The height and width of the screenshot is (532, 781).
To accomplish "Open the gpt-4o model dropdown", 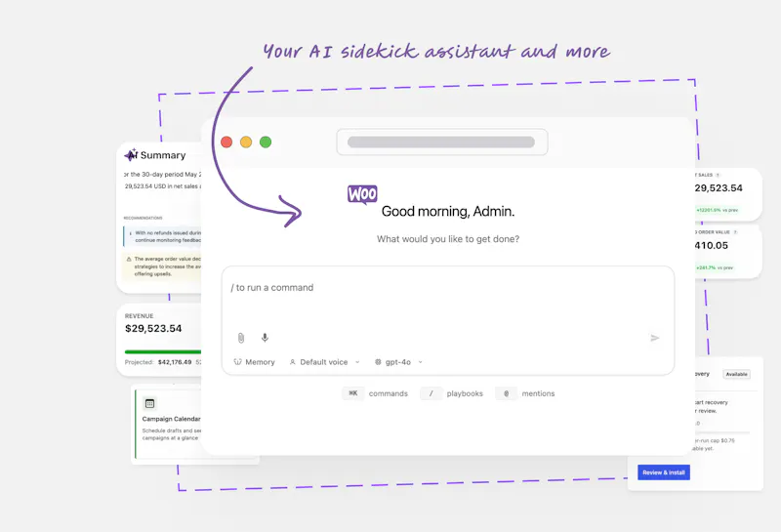I will click(398, 362).
